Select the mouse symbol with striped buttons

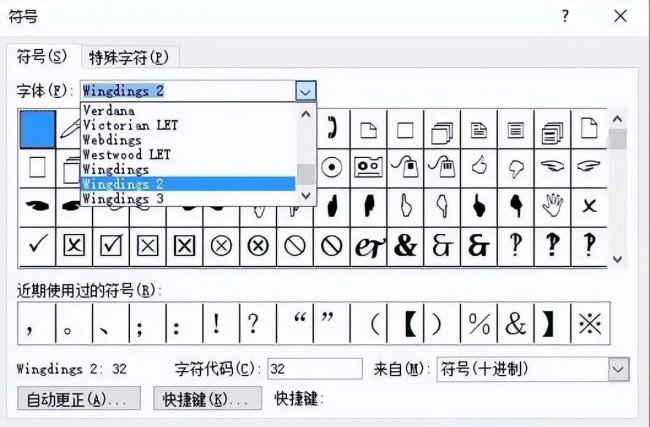pos(442,168)
